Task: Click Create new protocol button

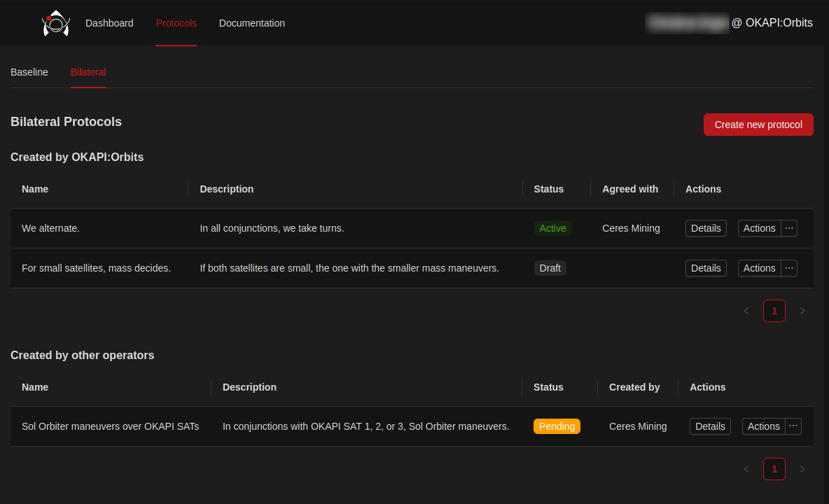Action: coord(758,125)
